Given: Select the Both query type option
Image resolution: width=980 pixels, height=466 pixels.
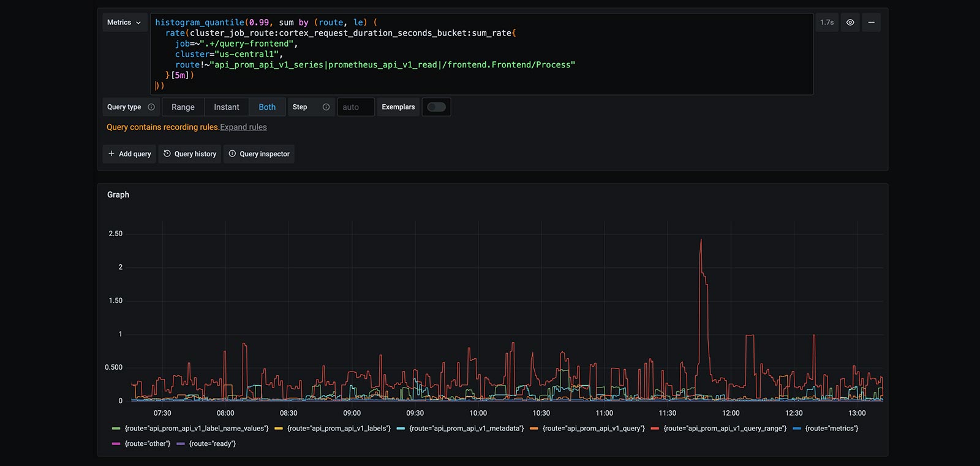Looking at the screenshot, I should 267,107.
